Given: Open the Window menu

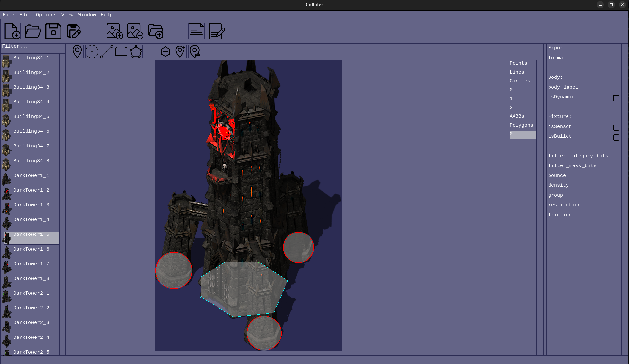Looking at the screenshot, I should point(87,15).
